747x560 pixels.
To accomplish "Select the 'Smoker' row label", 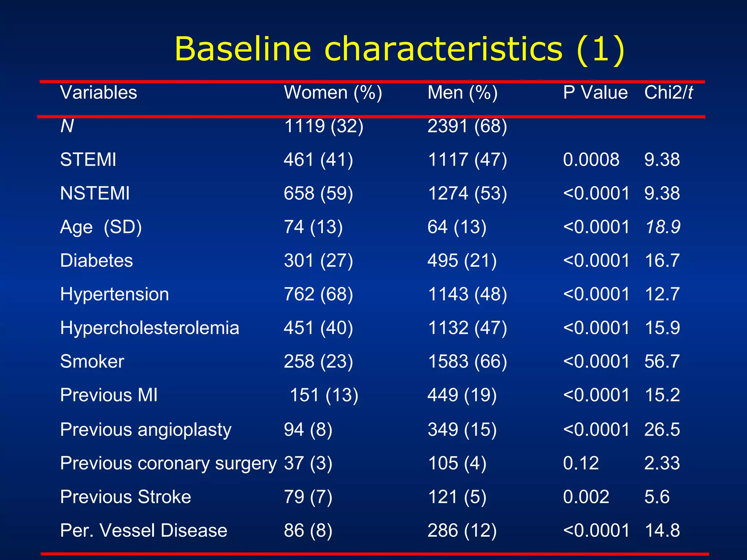I will (x=92, y=361).
